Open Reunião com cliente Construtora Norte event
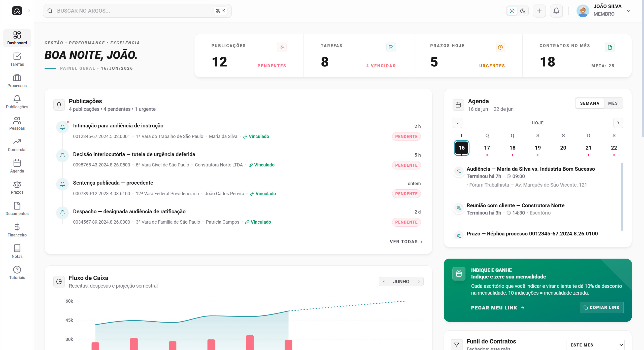The width and height of the screenshot is (644, 350). (x=515, y=205)
